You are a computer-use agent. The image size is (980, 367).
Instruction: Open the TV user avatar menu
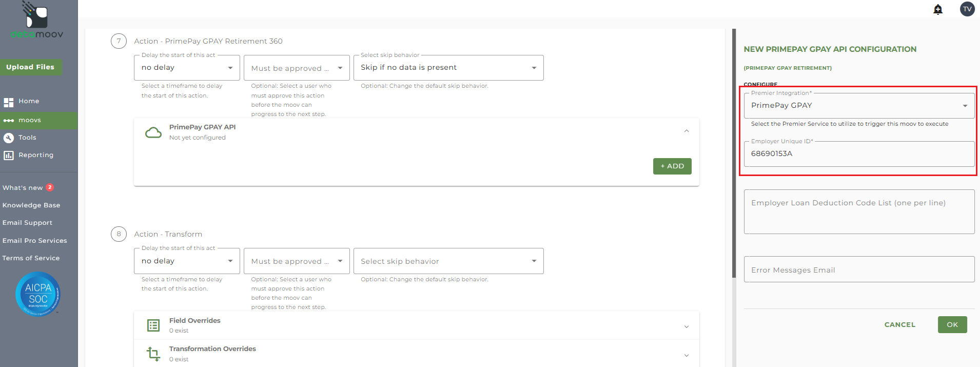tap(967, 9)
